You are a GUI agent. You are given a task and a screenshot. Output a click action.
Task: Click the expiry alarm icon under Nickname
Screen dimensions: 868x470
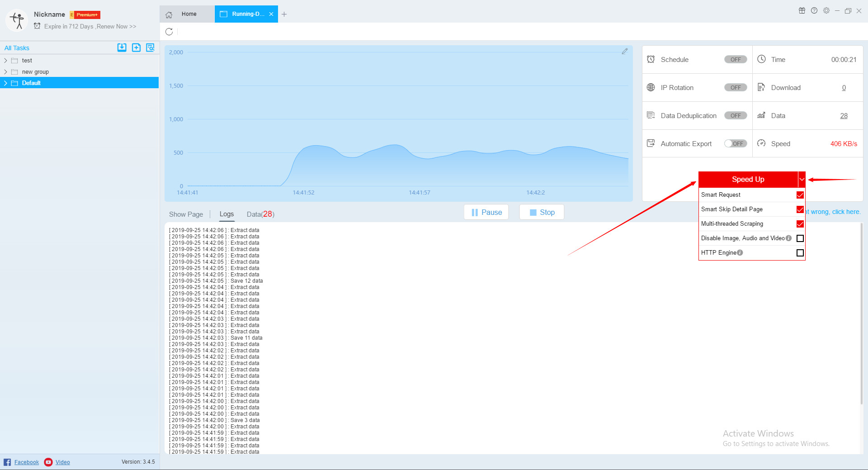(x=37, y=26)
